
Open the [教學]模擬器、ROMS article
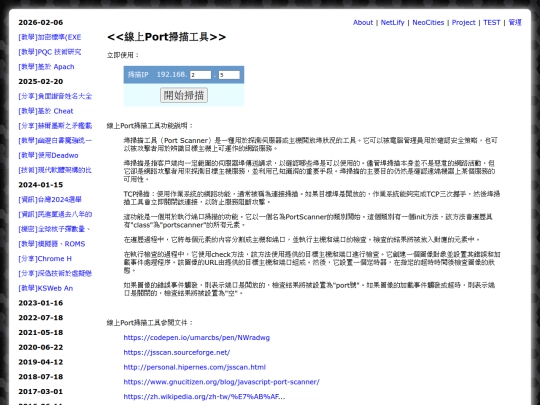click(x=52, y=244)
